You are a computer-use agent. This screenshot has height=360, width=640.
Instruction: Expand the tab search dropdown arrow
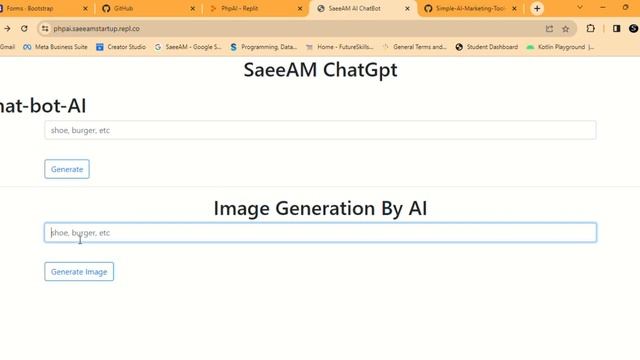(x=580, y=8)
